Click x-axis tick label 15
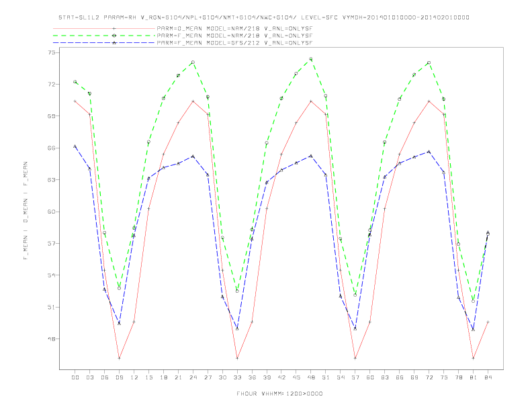This screenshot has height=411, width=532. pyautogui.click(x=148, y=377)
